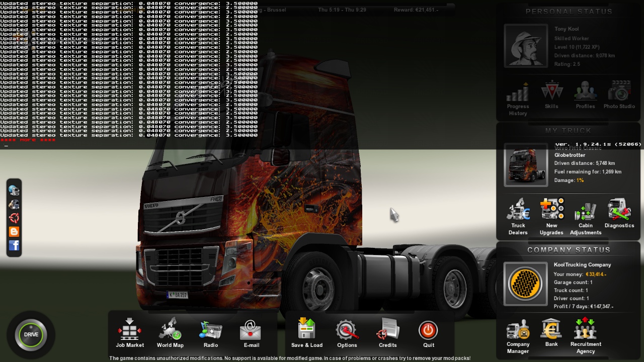Click the globe-and-truck sidebar icon
This screenshot has height=362, width=644.
14,191
